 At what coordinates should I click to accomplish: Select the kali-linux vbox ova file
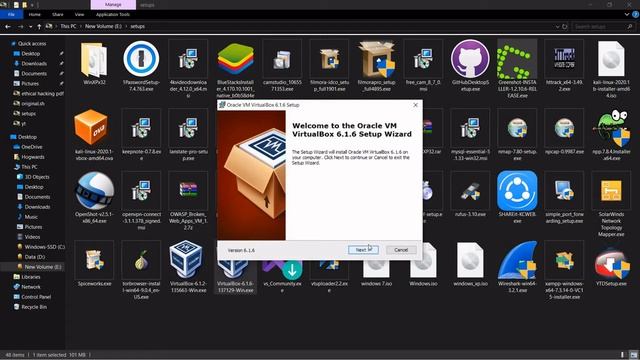coord(91,127)
